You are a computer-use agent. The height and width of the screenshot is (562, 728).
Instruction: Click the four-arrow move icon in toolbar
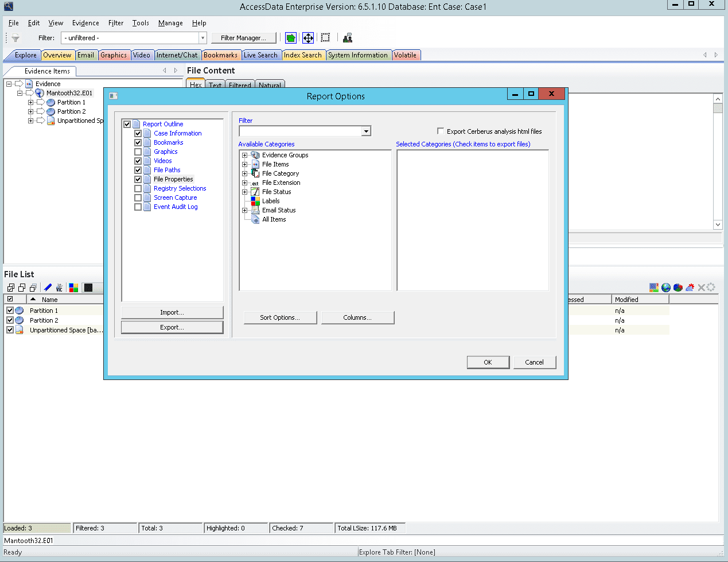pyautogui.click(x=308, y=38)
